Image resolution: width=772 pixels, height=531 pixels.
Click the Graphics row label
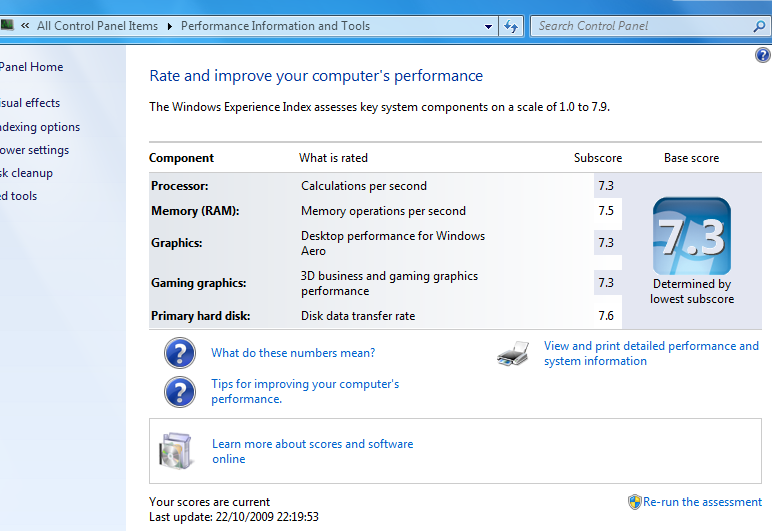(x=176, y=243)
